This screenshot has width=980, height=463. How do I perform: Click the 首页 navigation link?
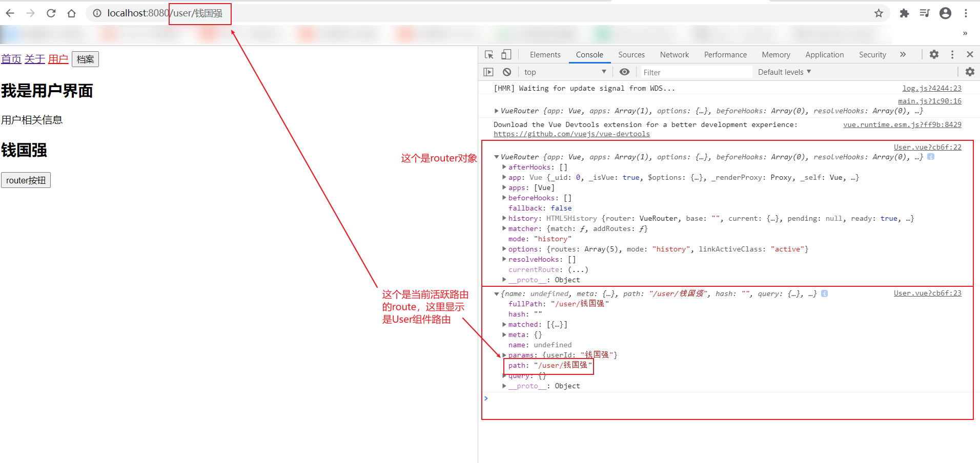pos(11,59)
